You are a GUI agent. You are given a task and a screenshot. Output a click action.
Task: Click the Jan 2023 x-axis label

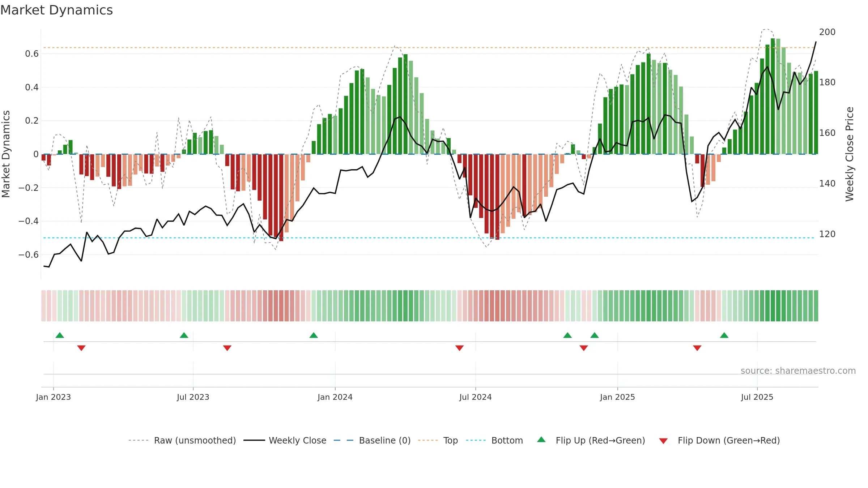54,397
